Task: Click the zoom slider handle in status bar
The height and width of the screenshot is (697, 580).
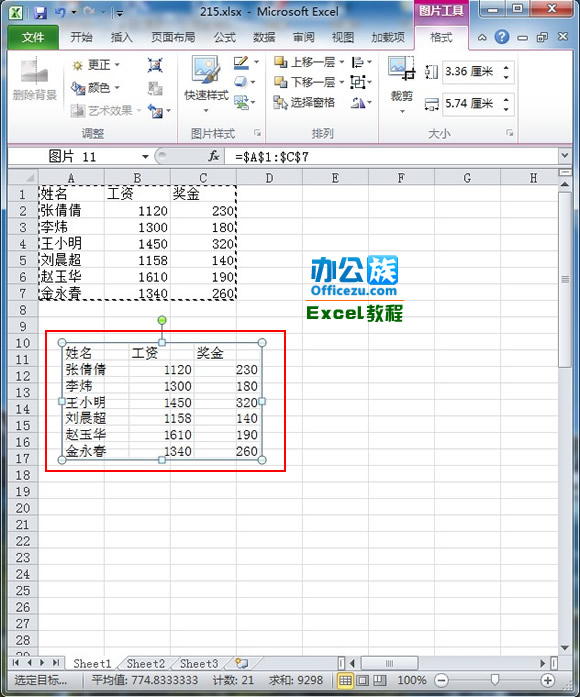Action: click(494, 680)
